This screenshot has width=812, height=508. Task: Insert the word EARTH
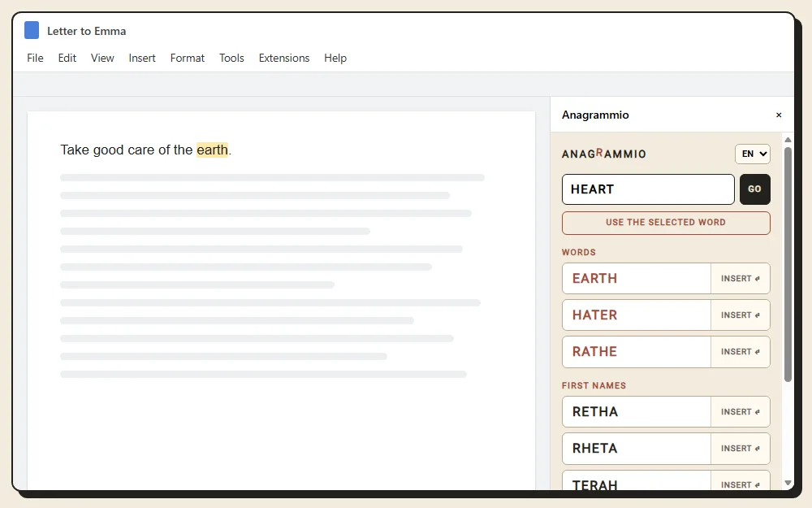click(x=740, y=278)
